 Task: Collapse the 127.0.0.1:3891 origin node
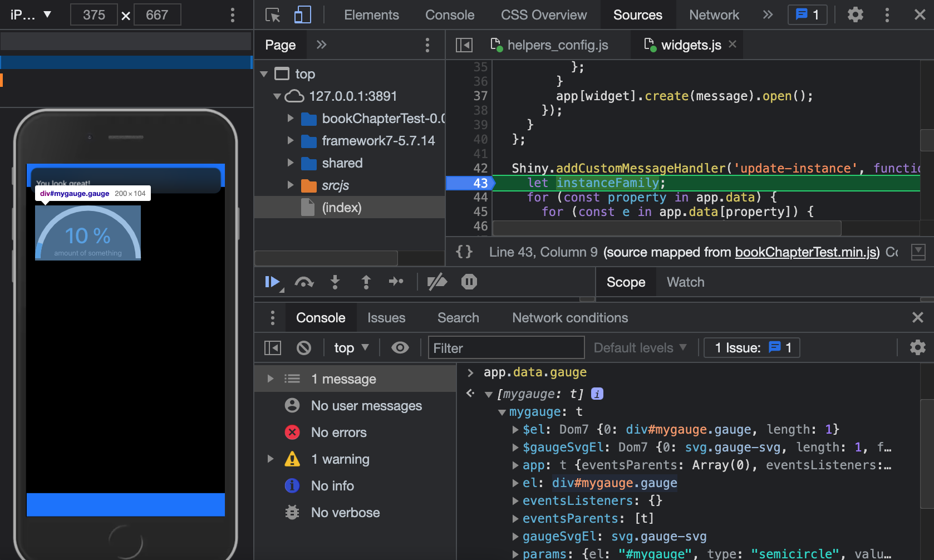[x=277, y=96]
